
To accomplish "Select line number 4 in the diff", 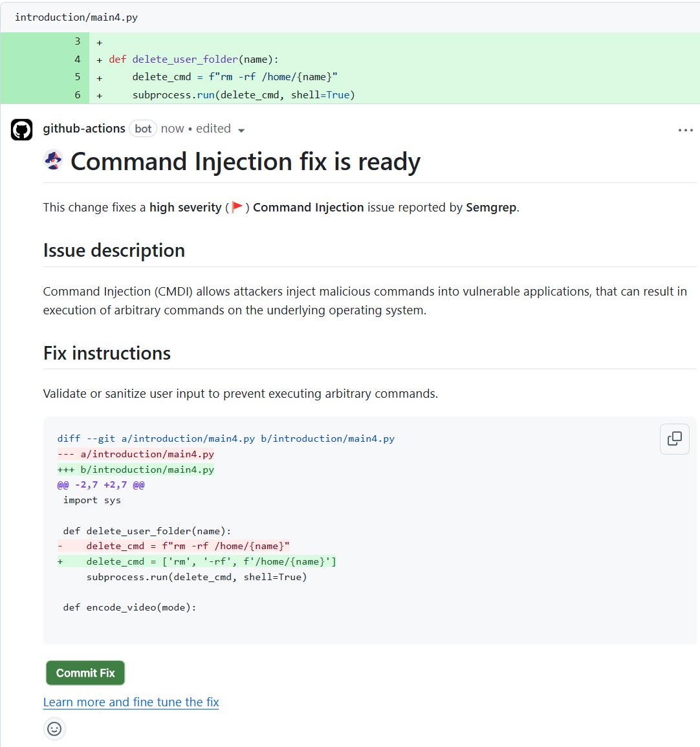I will click(x=78, y=60).
